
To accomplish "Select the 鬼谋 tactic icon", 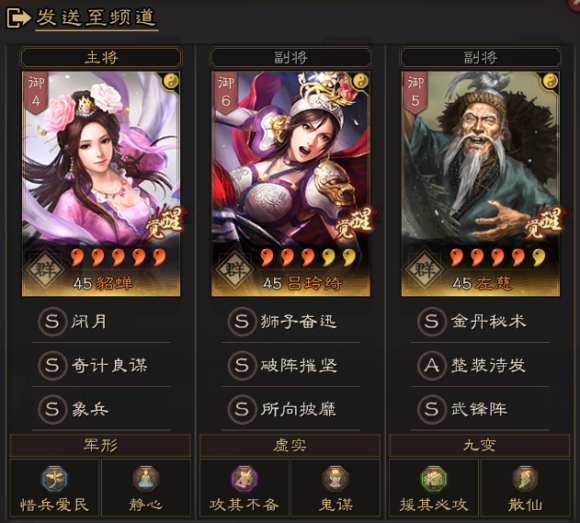I will (x=335, y=479).
